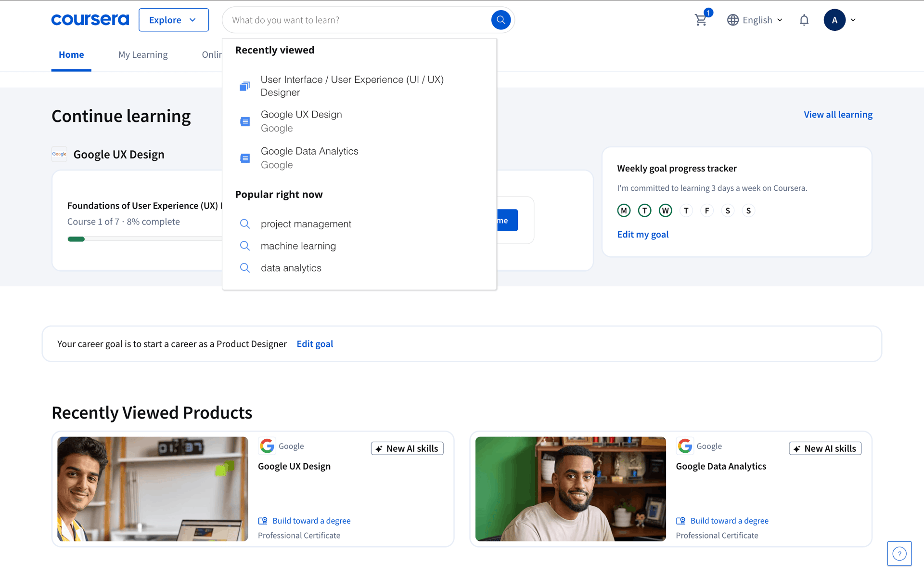Open Google UX Design course heading

tap(119, 155)
